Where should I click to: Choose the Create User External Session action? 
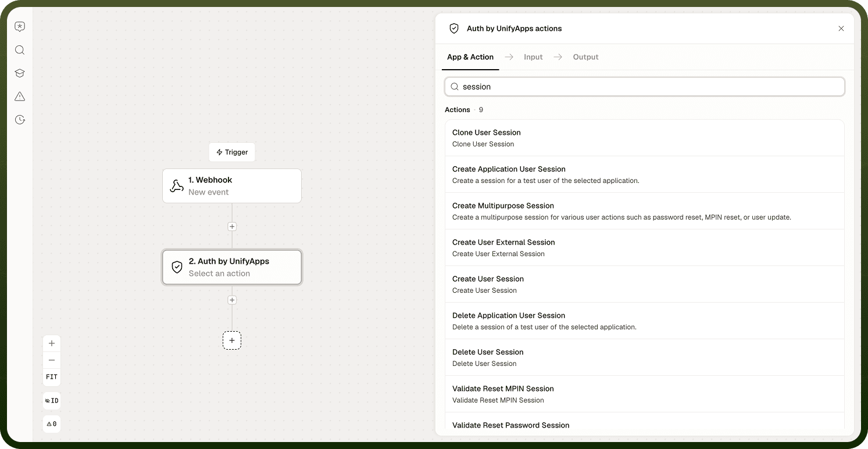(x=645, y=248)
